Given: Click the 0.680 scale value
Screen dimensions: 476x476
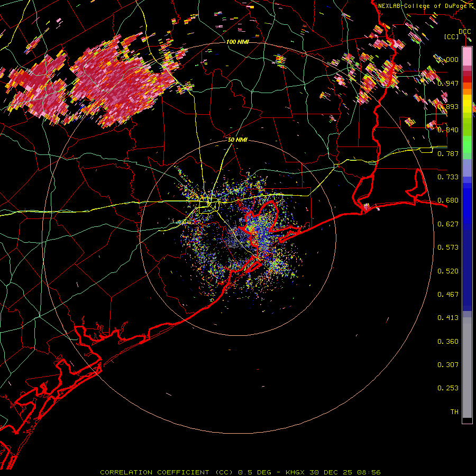Looking at the screenshot, I should pos(448,200).
